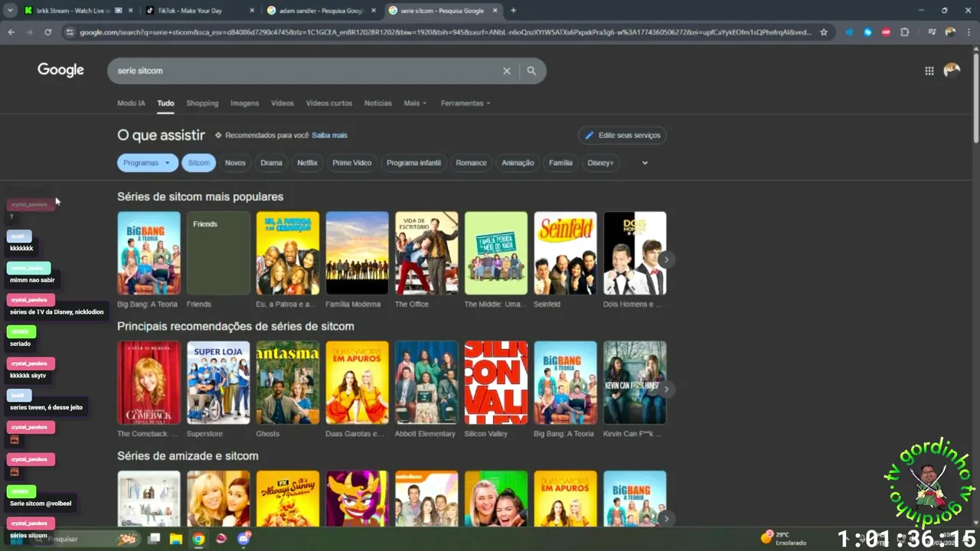Screen dimensions: 980x551
Task: Advance the friendship sitcoms carousel arrow
Action: click(666, 519)
